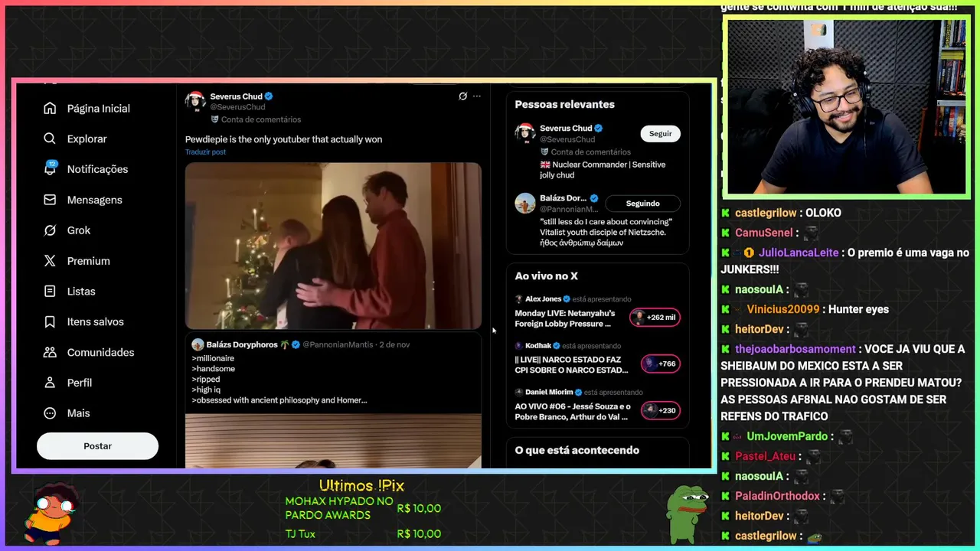
Task: Click the Grok icon on Severus Chud's post
Action: click(462, 96)
